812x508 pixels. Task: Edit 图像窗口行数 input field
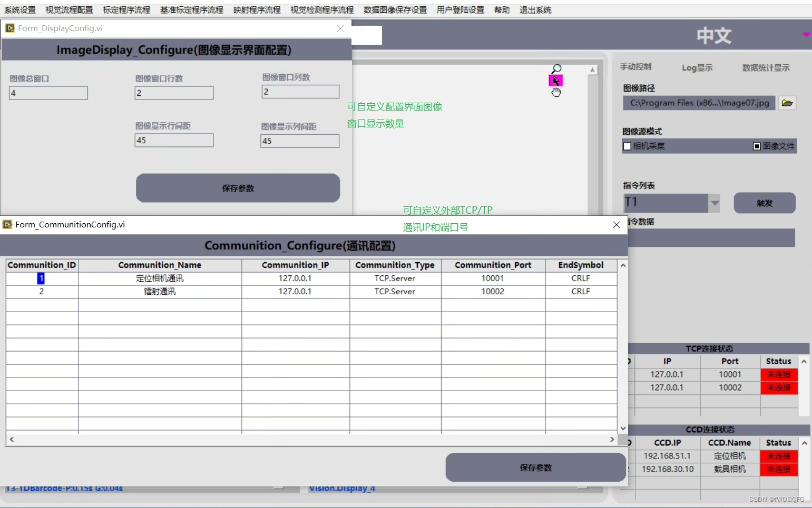(x=174, y=93)
